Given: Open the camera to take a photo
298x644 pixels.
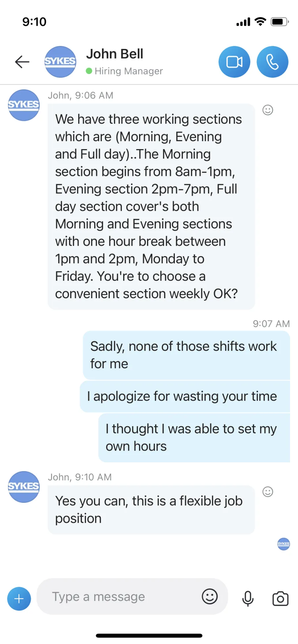Looking at the screenshot, I should pos(280,598).
